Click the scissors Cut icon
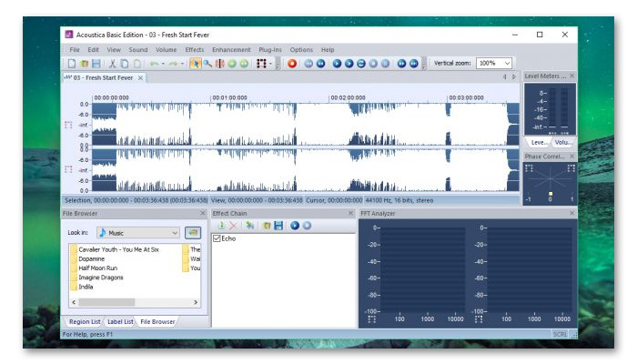The width and height of the screenshot is (637, 364). pyautogui.click(x=113, y=64)
